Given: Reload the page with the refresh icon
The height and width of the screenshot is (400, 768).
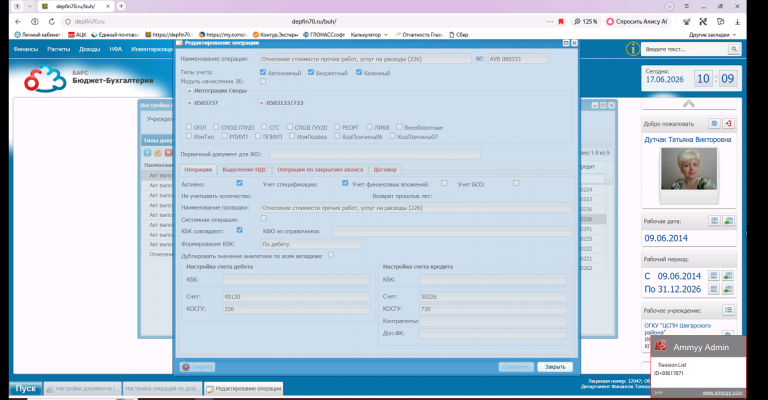Looking at the screenshot, I should [51, 22].
